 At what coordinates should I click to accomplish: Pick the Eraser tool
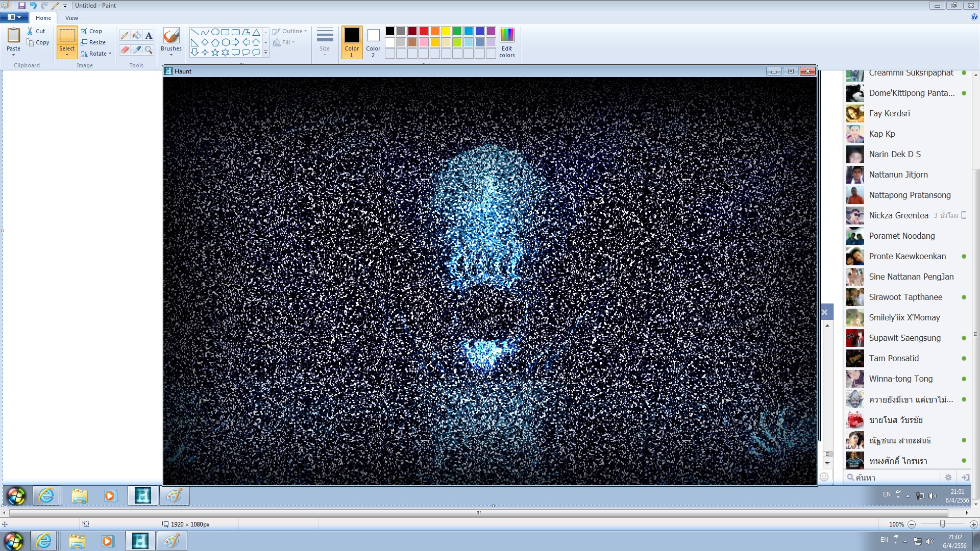pyautogui.click(x=125, y=49)
